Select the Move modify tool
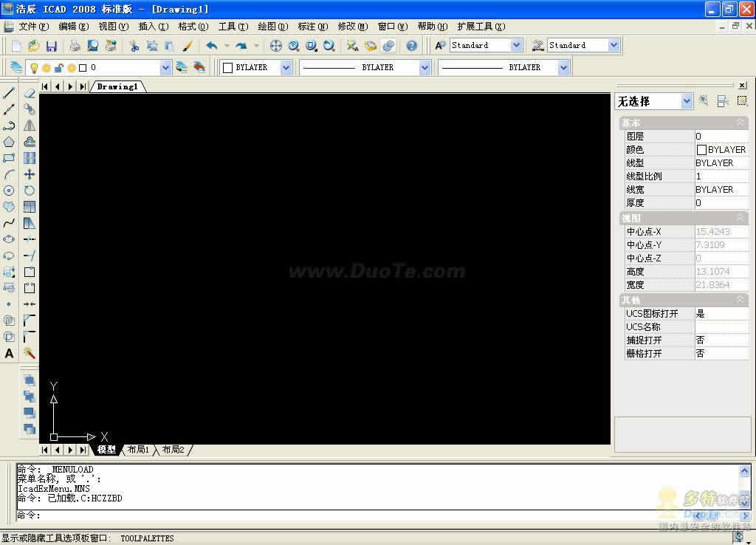Screen dimensions: 756x545 (30, 174)
